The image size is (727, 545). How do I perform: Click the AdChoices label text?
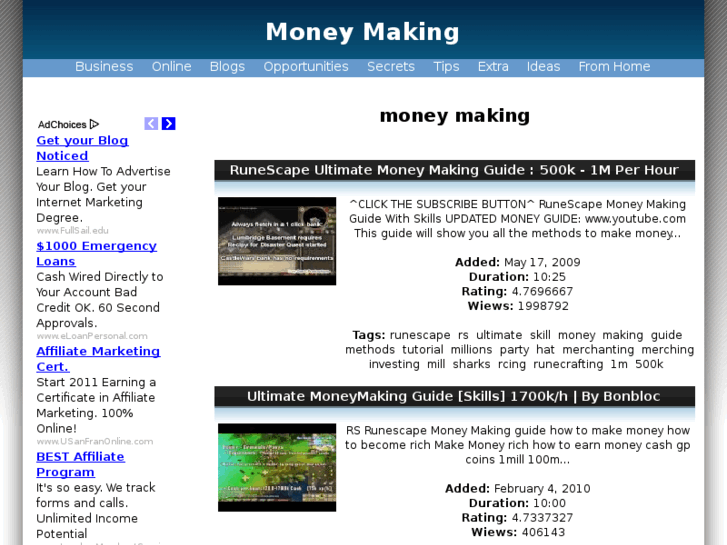[x=62, y=124]
